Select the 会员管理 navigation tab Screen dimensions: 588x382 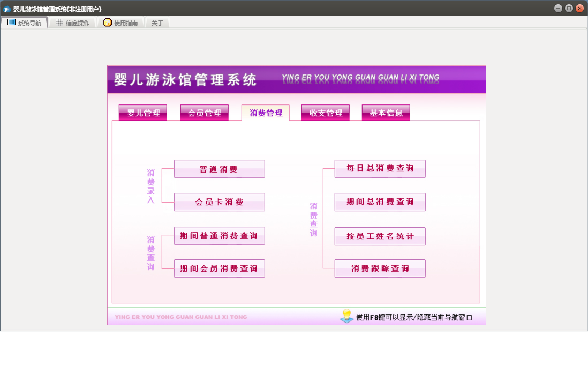205,113
